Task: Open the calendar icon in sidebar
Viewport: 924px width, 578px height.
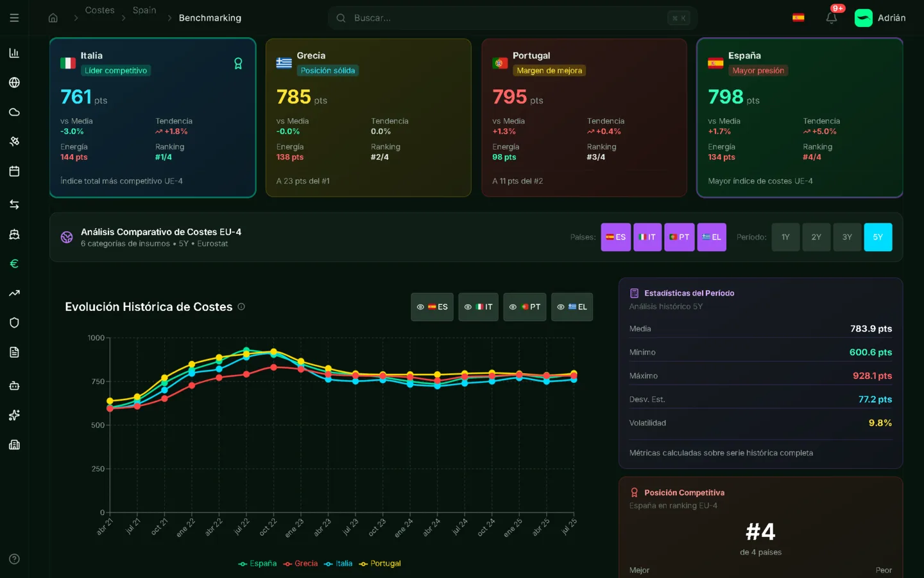Action: click(x=14, y=171)
